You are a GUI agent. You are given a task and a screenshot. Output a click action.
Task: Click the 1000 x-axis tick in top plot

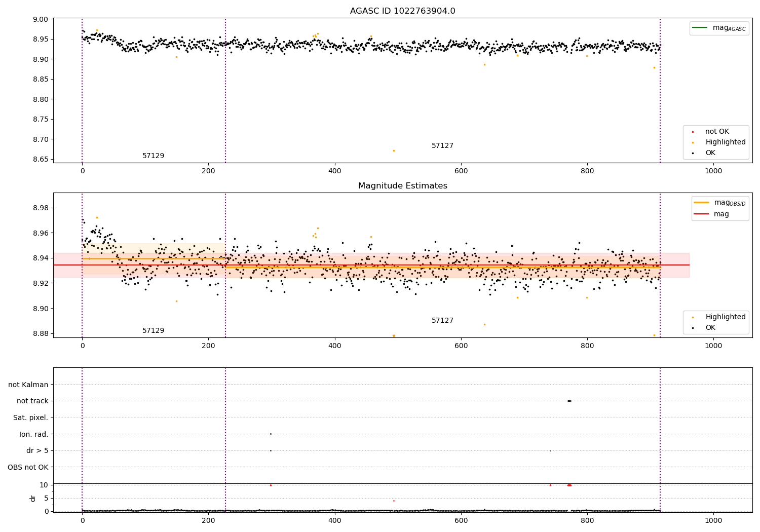(713, 171)
